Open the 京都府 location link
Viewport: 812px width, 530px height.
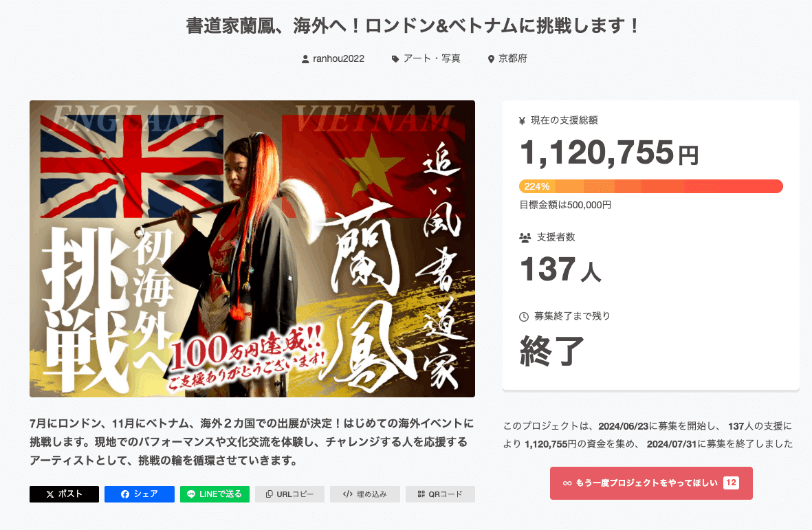click(x=513, y=58)
